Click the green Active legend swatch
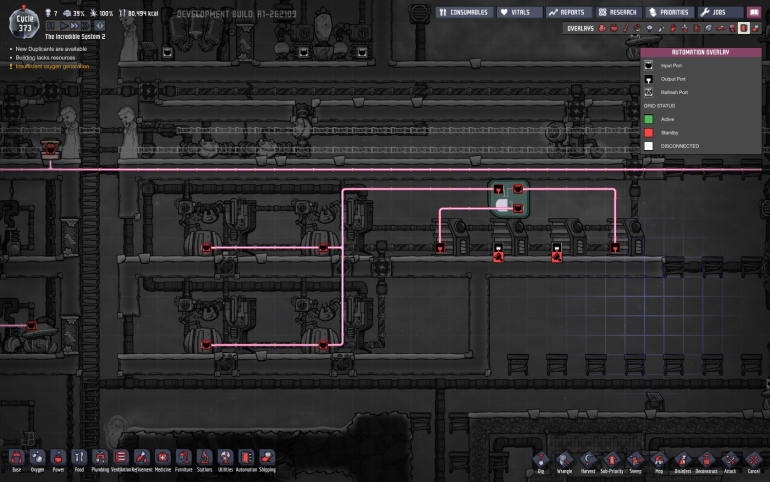This screenshot has width=770, height=482. 649,119
